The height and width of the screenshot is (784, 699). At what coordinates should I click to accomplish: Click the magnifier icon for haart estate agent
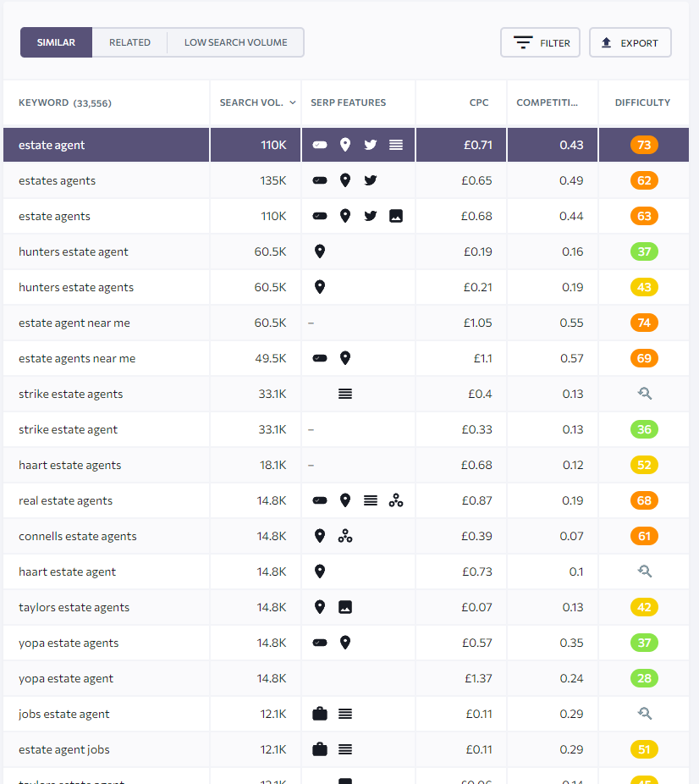point(644,571)
